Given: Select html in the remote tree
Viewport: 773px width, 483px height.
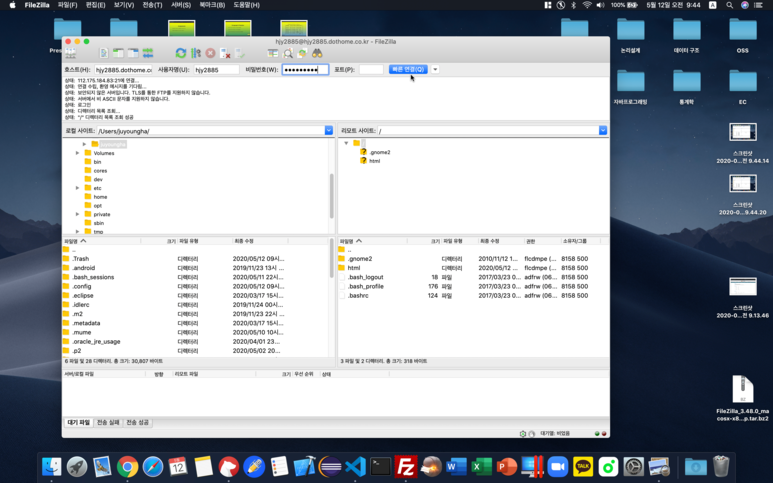Looking at the screenshot, I should [374, 161].
